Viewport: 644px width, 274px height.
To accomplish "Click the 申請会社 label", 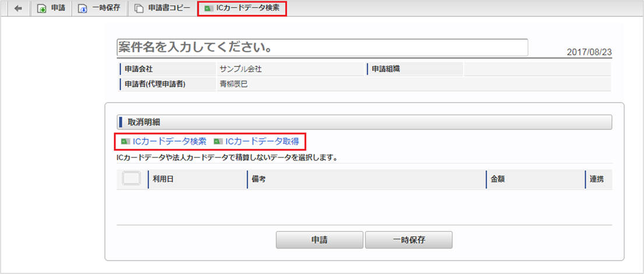I will click(x=138, y=69).
